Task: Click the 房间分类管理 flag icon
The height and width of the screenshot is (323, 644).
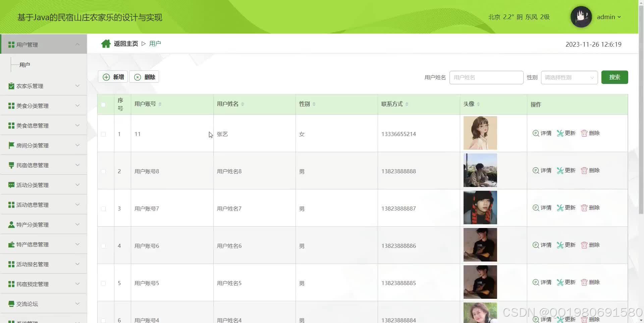Action: point(11,145)
